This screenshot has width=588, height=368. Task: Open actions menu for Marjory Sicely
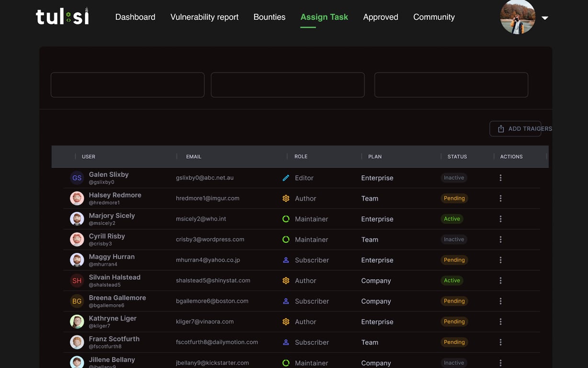click(500, 219)
